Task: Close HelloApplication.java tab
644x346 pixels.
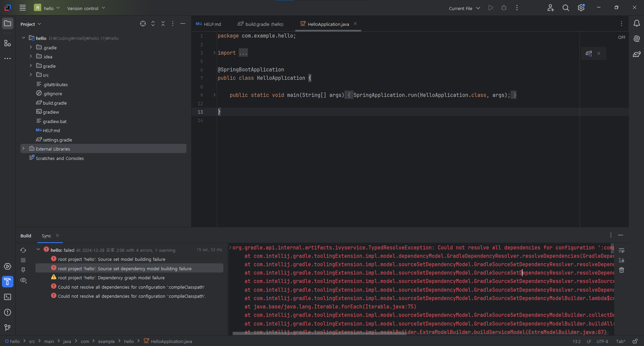Action: (x=355, y=24)
